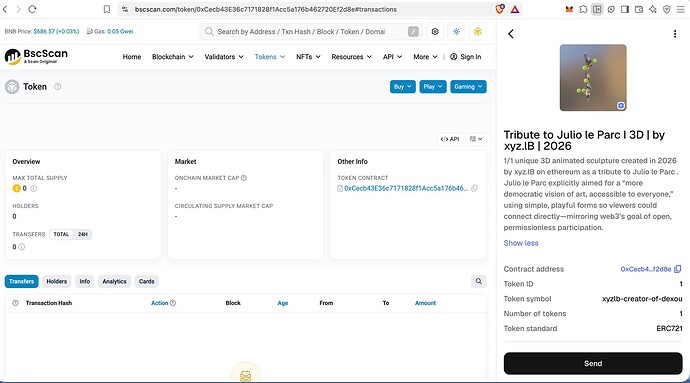This screenshot has width=690, height=383.
Task: Open Brave VPN shield icon
Action: [667, 9]
